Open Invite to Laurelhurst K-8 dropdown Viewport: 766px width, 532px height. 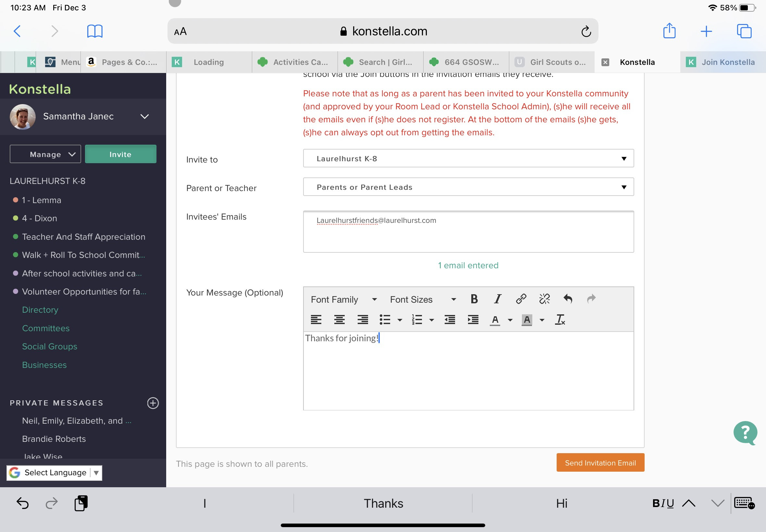pyautogui.click(x=468, y=158)
